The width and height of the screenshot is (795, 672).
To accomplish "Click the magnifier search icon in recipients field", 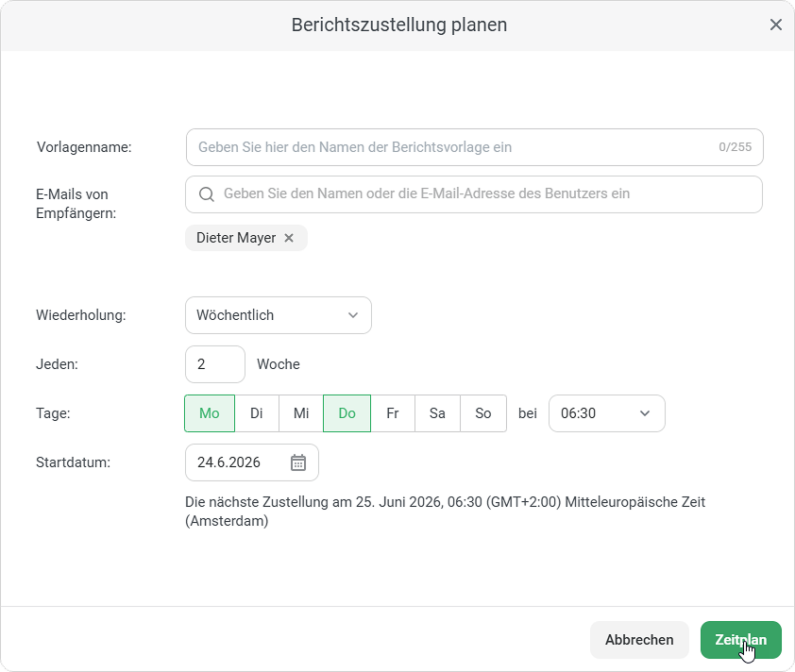I will [207, 194].
